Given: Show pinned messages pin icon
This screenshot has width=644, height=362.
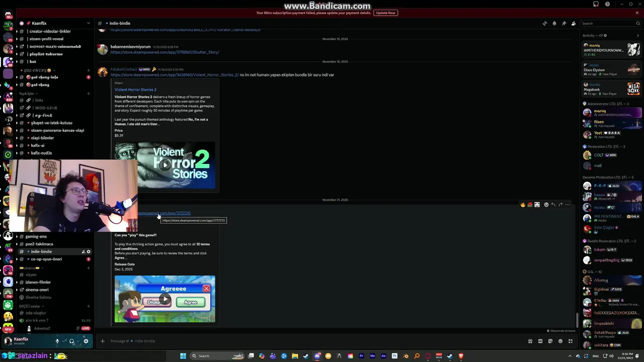Looking at the screenshot, I should coord(563,23).
